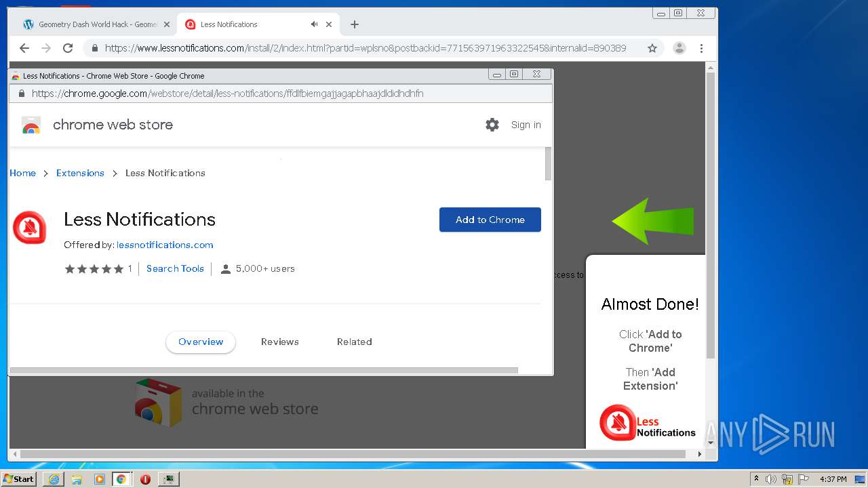Click the available in chrome web store badge

[226, 403]
